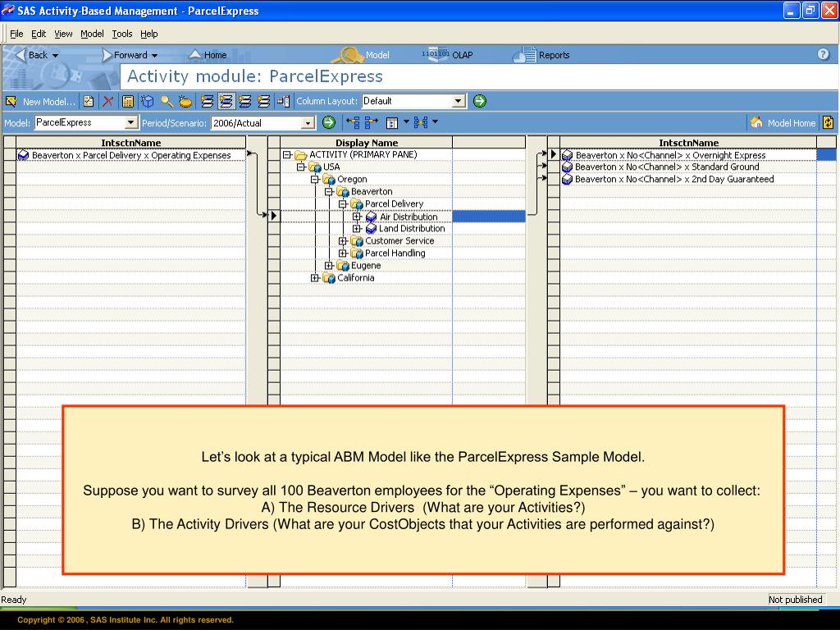Click green go arrow beside Period/Scenario

tap(329, 123)
